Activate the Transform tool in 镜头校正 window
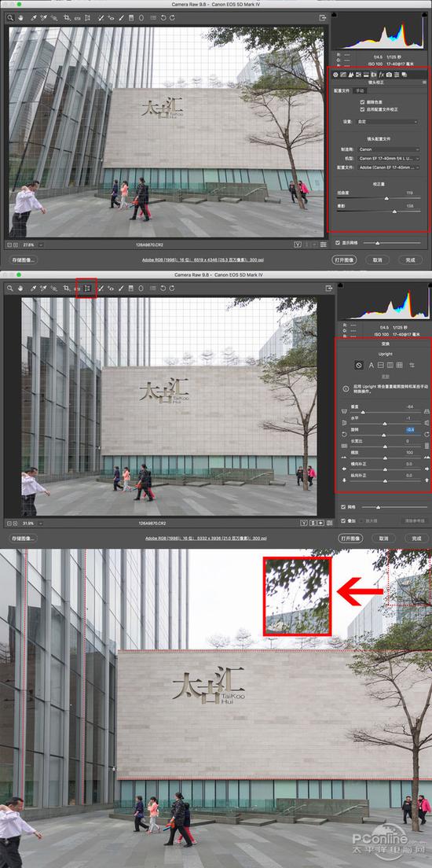432x868 pixels. click(x=87, y=18)
